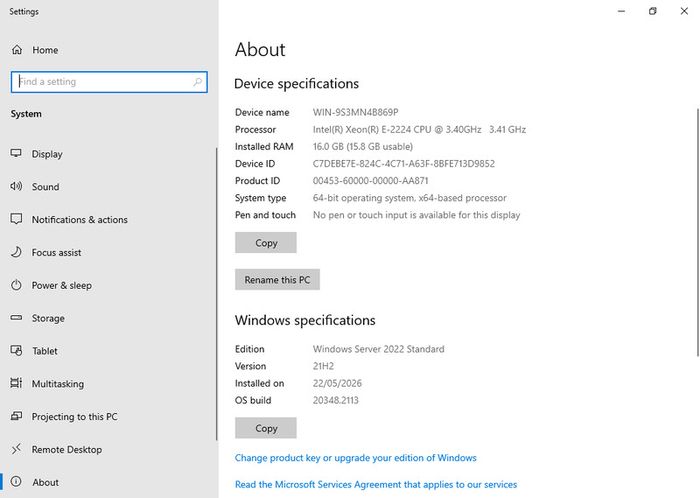
Task: Click the Focus assist moon icon
Action: click(x=16, y=252)
